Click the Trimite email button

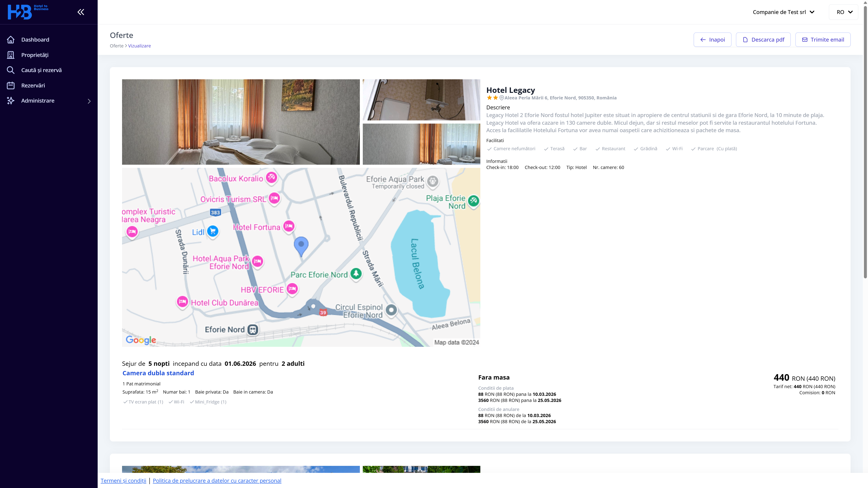(x=823, y=40)
